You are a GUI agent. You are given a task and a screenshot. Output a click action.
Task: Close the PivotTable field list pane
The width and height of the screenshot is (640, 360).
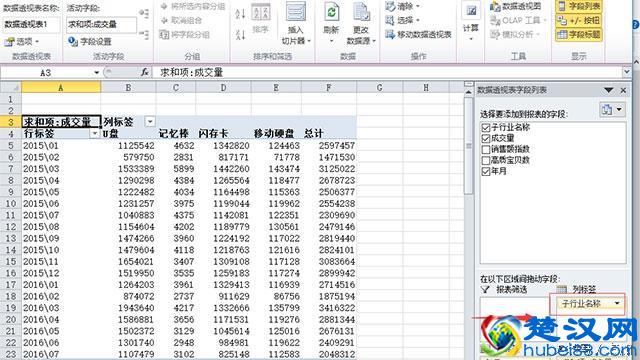coord(623,90)
